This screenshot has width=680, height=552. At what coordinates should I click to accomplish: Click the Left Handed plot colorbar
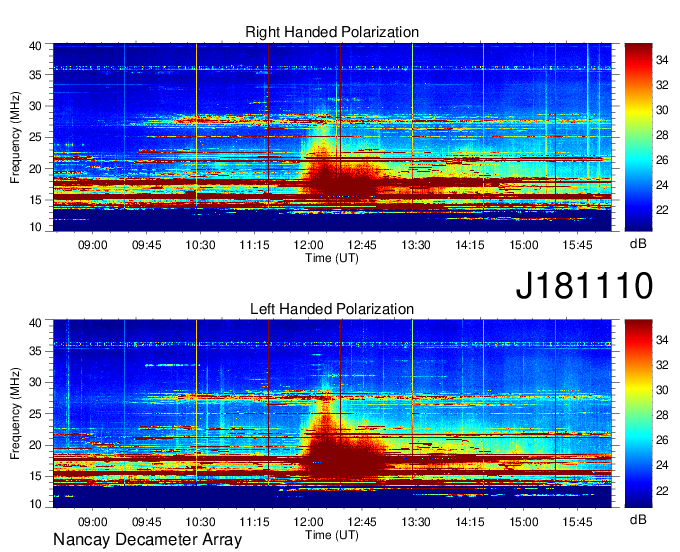click(x=638, y=413)
